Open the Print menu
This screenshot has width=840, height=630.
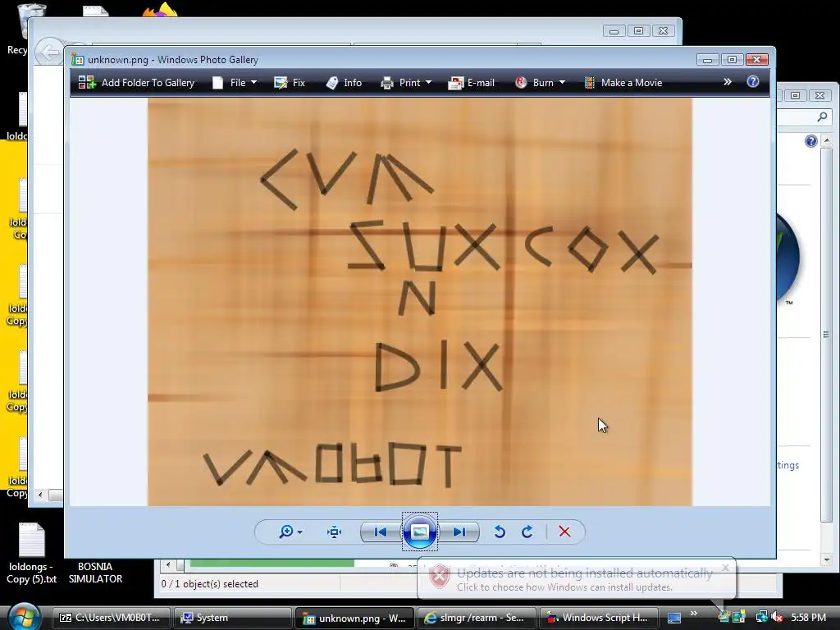coord(405,83)
